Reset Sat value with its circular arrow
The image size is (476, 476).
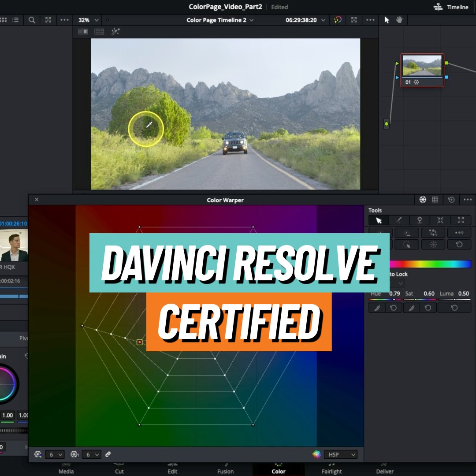coord(428,308)
